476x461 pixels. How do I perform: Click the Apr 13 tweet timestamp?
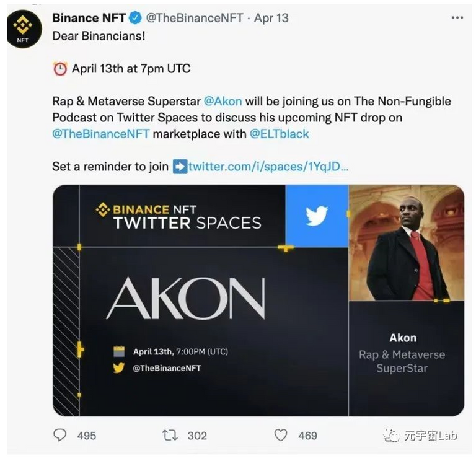pos(271,18)
